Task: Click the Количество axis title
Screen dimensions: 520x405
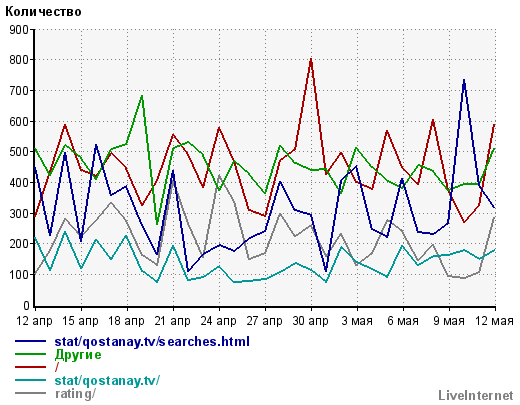Action: click(43, 12)
